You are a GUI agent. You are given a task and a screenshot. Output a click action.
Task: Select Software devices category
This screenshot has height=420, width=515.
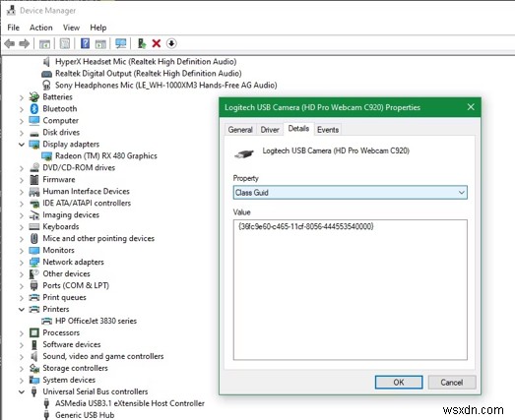click(x=72, y=344)
